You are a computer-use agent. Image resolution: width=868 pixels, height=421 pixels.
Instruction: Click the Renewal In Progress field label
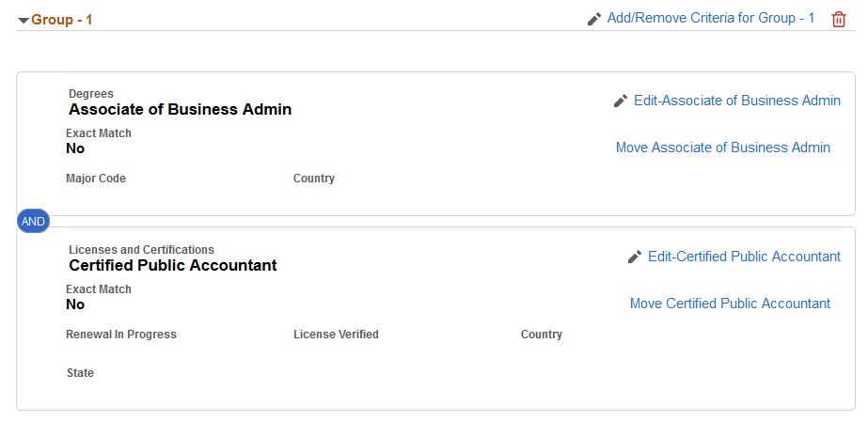[121, 335]
